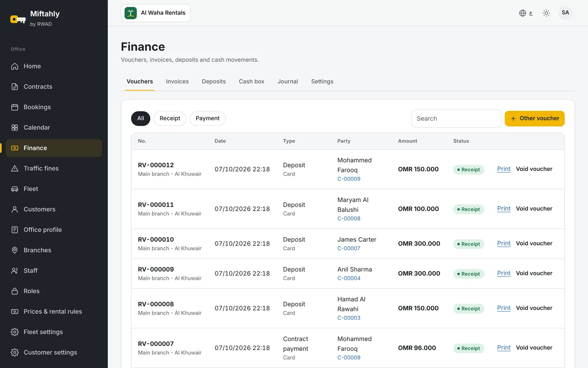Click the Miftahly key logo

tap(18, 19)
